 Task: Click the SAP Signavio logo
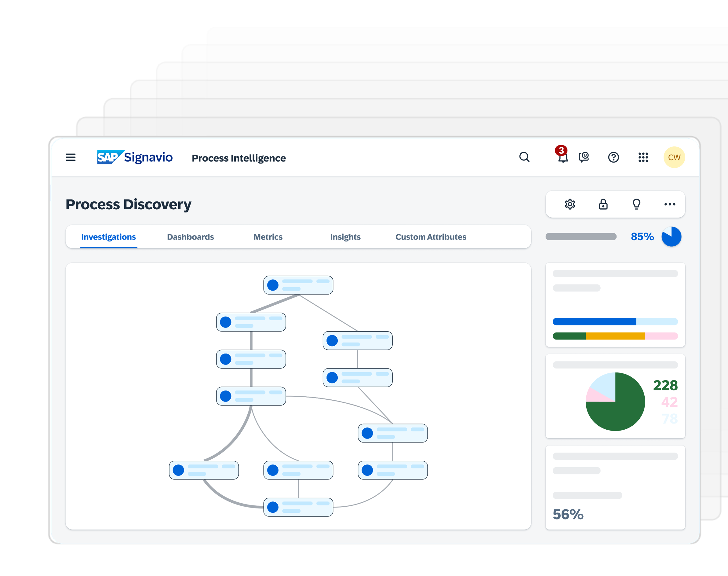[135, 157]
